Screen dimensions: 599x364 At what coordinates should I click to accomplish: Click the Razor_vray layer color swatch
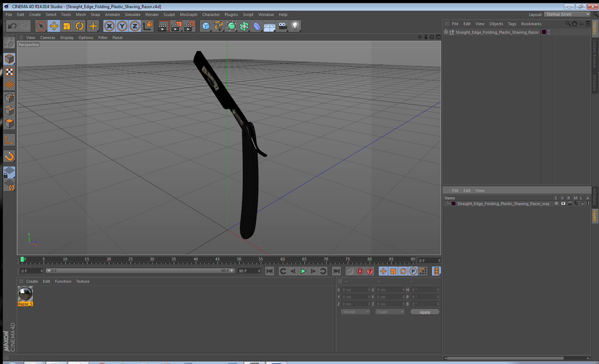pos(454,204)
